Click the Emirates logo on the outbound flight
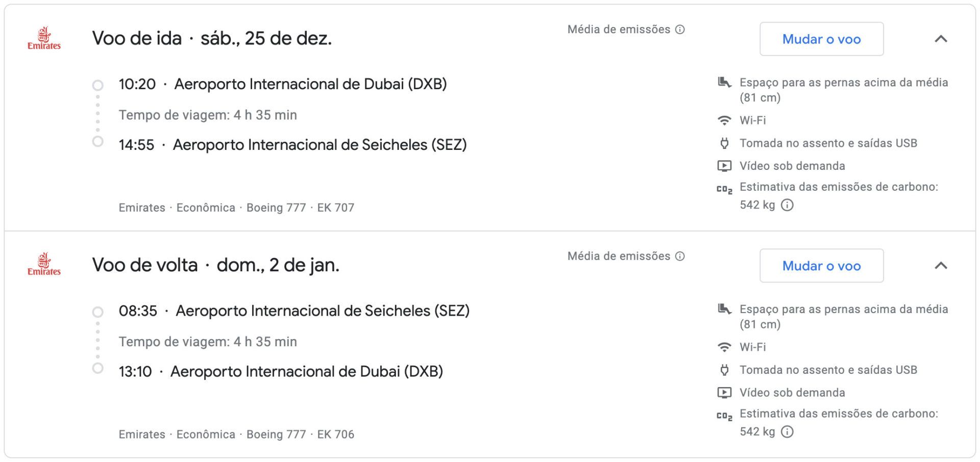The width and height of the screenshot is (980, 462). [44, 38]
